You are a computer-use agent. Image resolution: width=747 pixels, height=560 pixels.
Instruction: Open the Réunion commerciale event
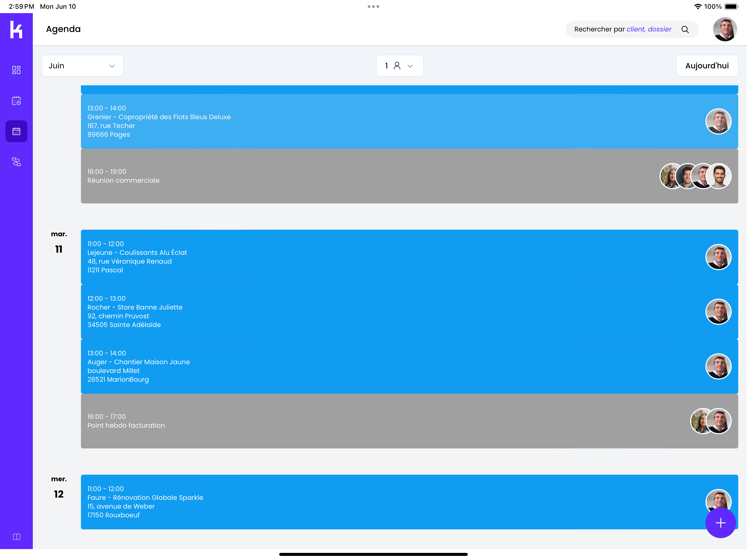coord(409,176)
